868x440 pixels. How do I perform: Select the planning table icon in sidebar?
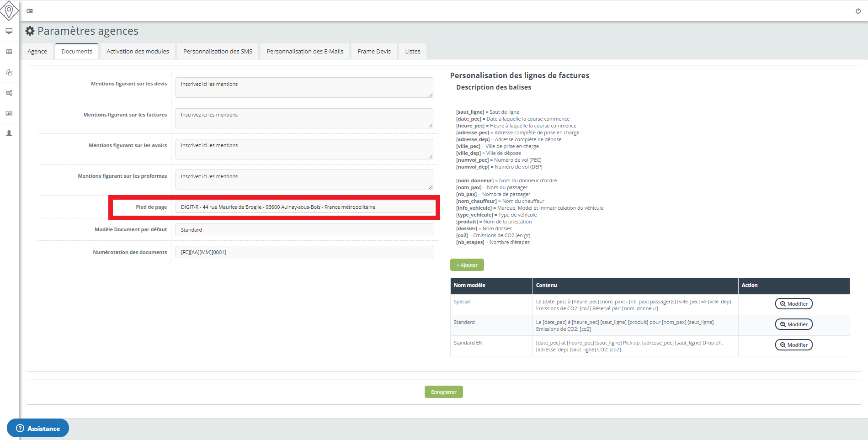(x=9, y=52)
